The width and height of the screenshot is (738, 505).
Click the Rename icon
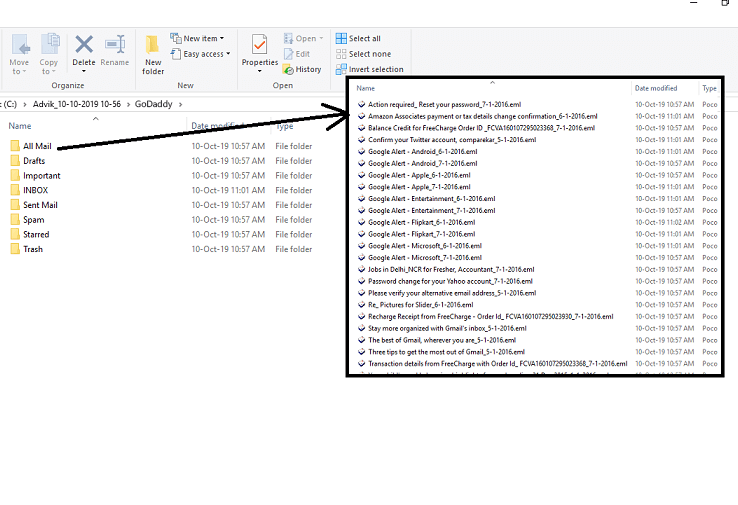coord(115,44)
